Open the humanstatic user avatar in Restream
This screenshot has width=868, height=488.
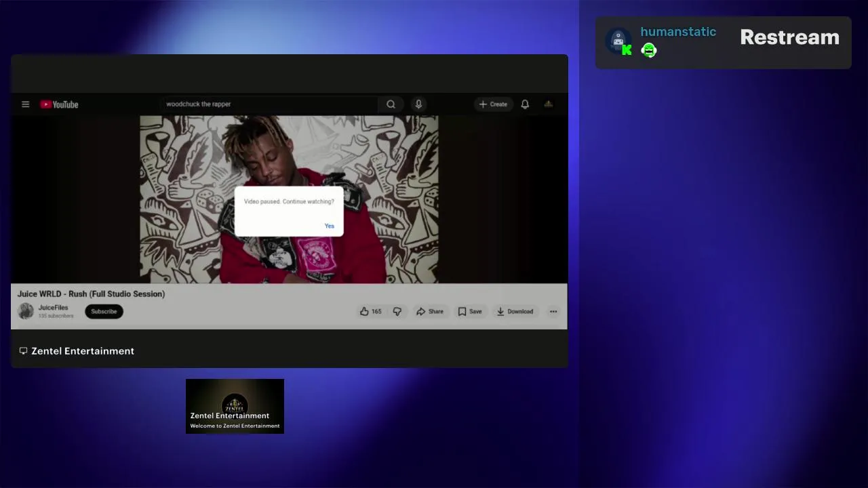(x=618, y=41)
